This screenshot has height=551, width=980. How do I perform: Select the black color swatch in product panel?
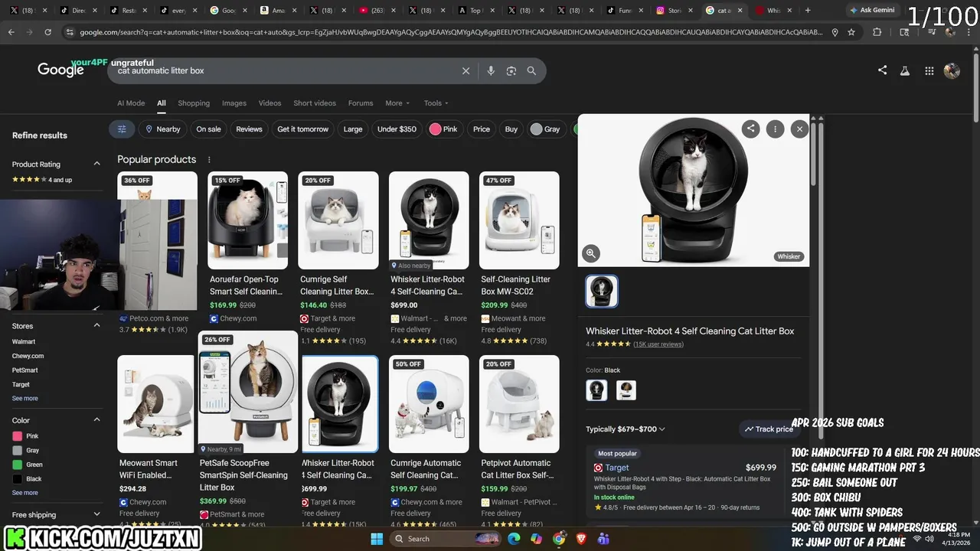pos(596,390)
